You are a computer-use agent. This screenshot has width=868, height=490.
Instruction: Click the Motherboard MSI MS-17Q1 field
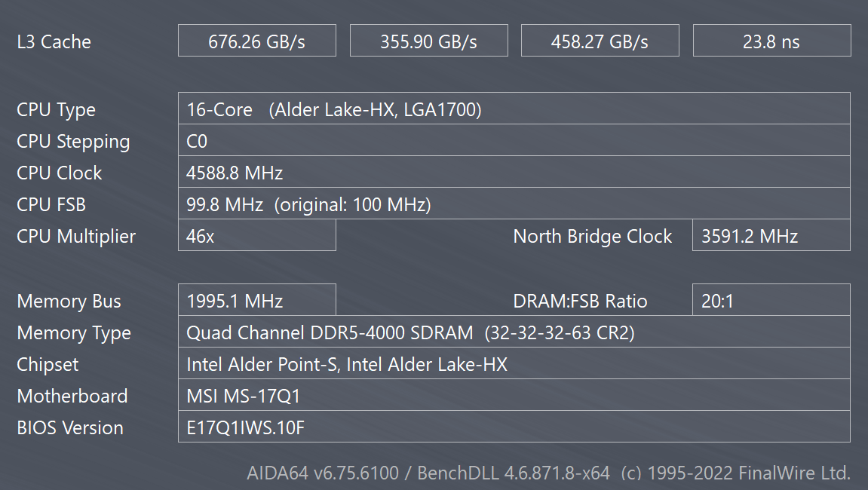pos(514,396)
